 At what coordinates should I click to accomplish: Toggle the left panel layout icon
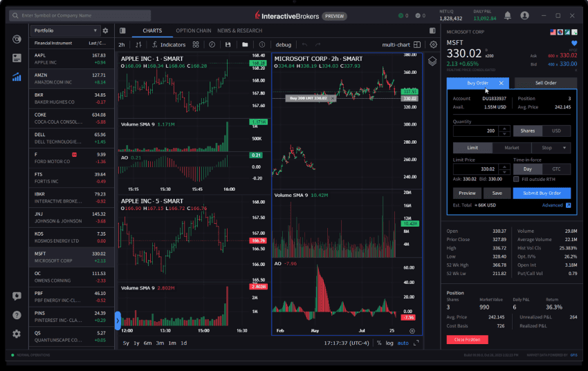(122, 30)
